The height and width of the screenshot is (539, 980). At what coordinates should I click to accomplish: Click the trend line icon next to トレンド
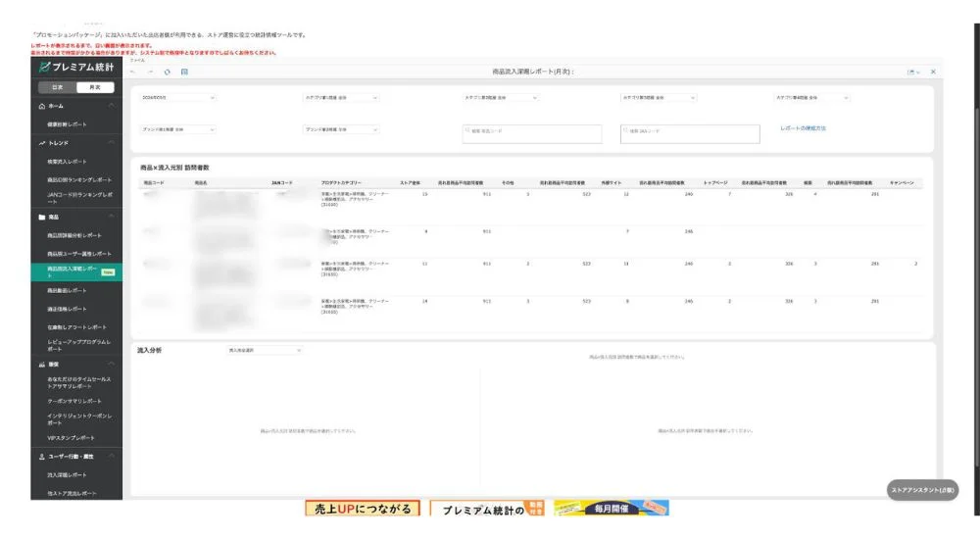42,143
